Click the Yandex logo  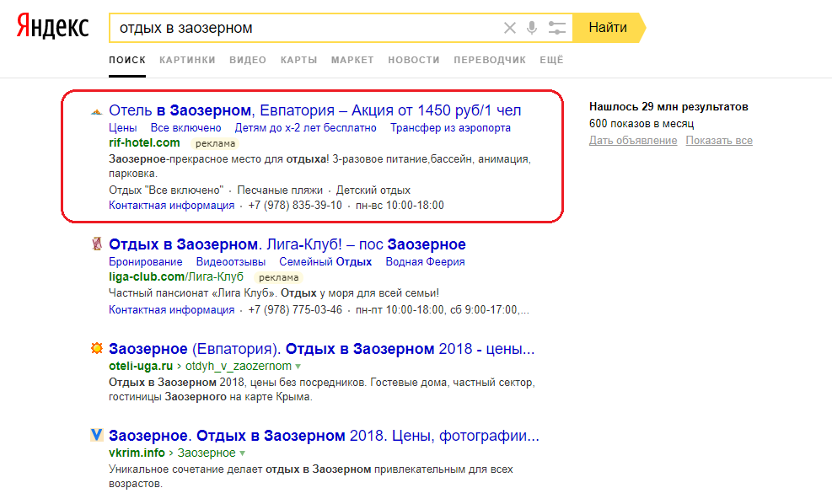click(x=52, y=27)
